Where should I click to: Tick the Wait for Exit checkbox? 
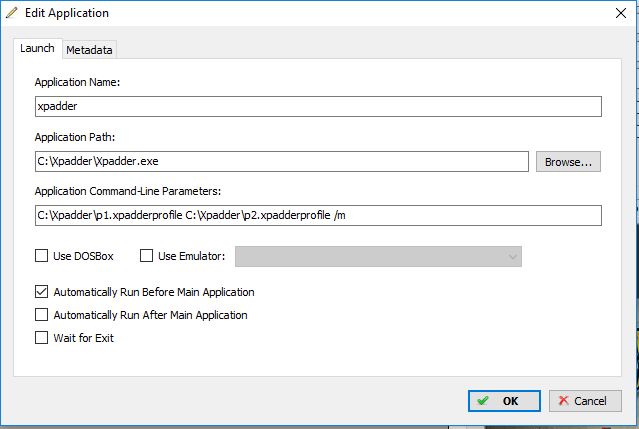pyautogui.click(x=42, y=337)
